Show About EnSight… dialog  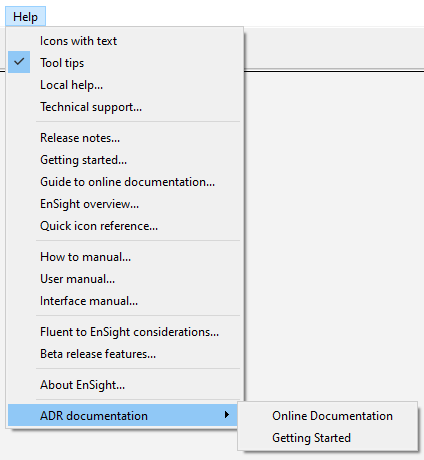tap(124, 385)
